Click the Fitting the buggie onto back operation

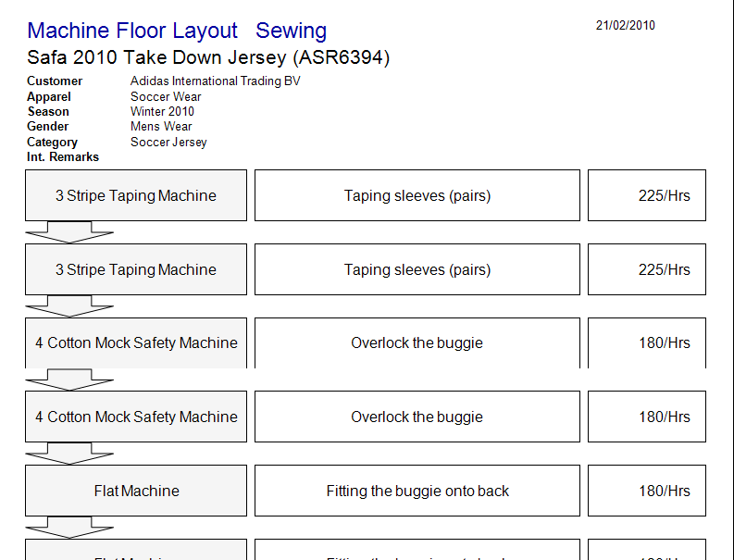click(417, 491)
